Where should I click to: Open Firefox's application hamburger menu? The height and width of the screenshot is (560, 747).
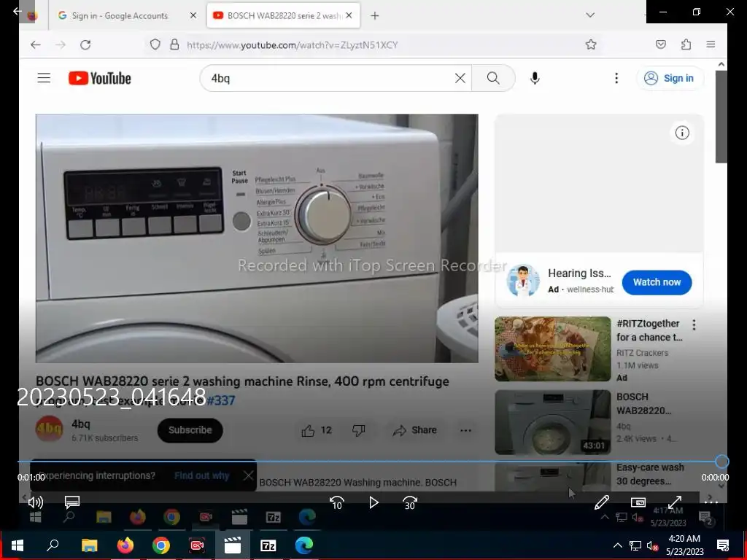pyautogui.click(x=711, y=44)
